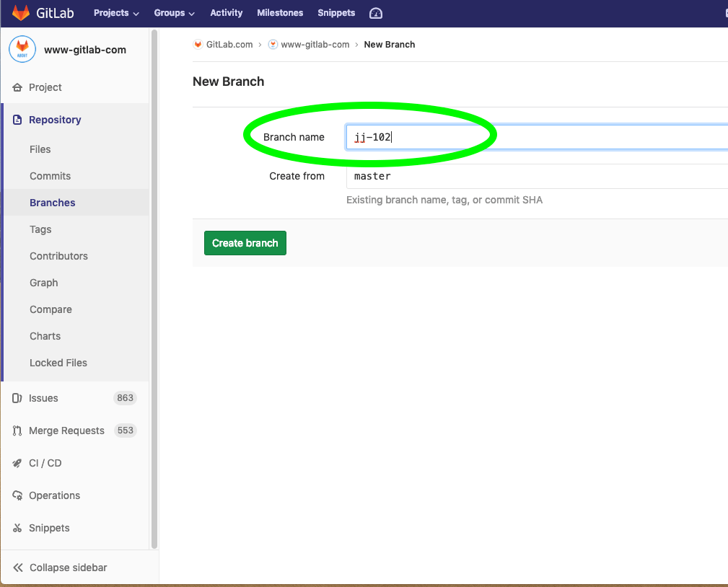Open Files under Repository

tap(40, 149)
